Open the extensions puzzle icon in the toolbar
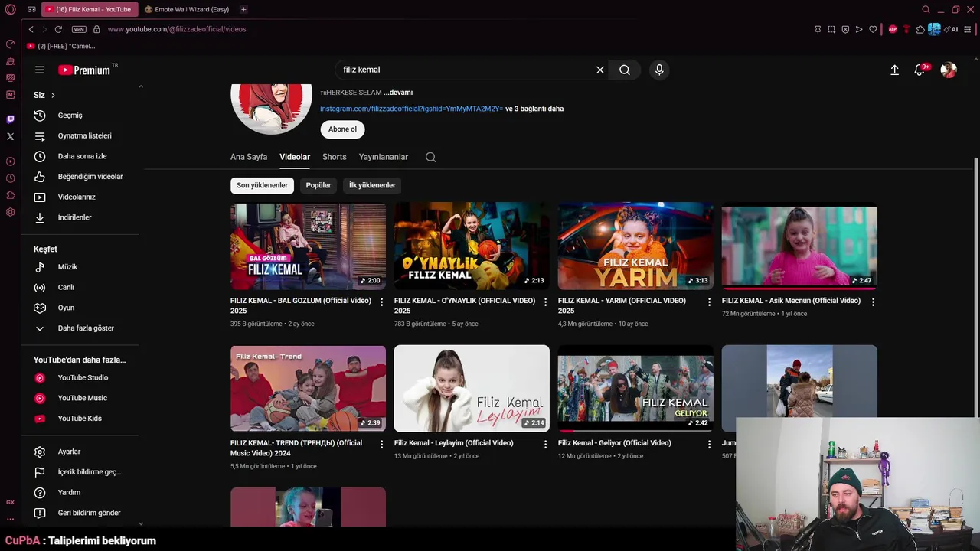This screenshot has height=551, width=980. click(x=920, y=29)
